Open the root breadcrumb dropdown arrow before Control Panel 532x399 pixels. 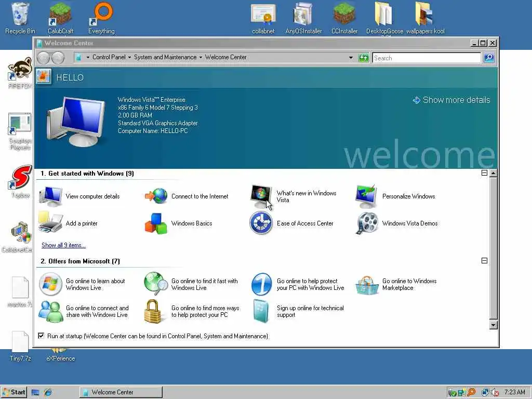(88, 57)
